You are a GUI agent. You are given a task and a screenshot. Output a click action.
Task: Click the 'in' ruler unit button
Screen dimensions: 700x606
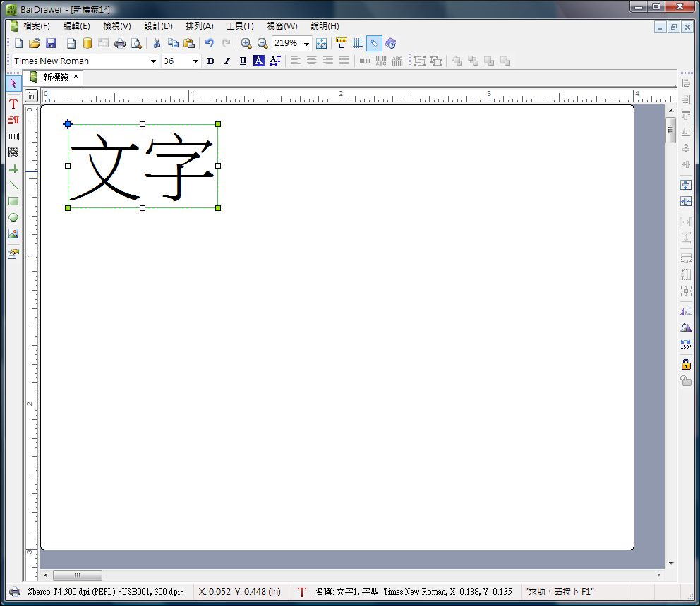point(31,96)
